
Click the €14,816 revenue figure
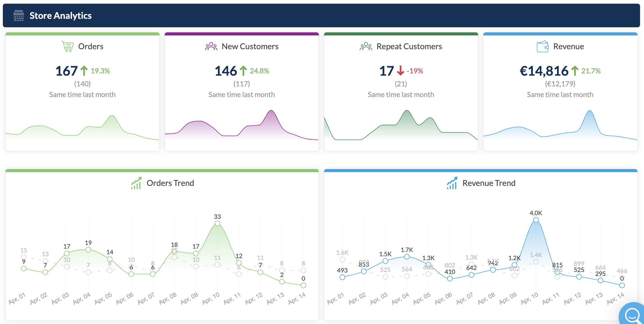click(544, 71)
